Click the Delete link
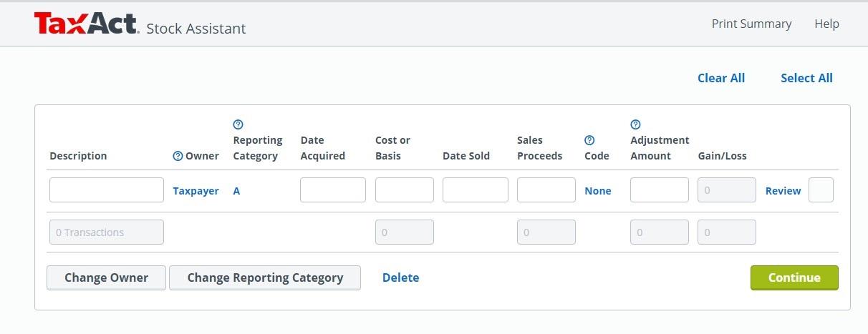This screenshot has height=334, width=868. pos(400,277)
